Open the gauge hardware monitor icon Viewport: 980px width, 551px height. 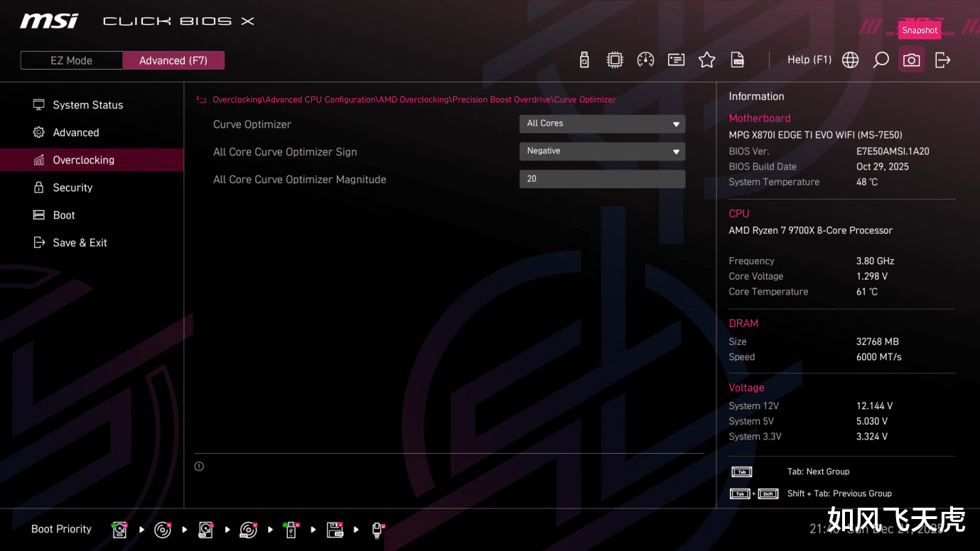pyautogui.click(x=645, y=60)
